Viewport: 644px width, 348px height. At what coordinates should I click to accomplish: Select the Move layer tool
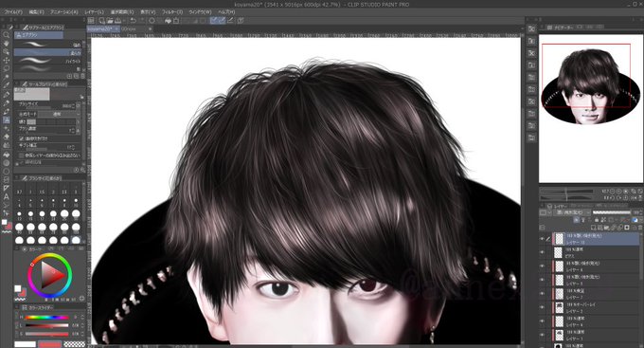point(7,60)
